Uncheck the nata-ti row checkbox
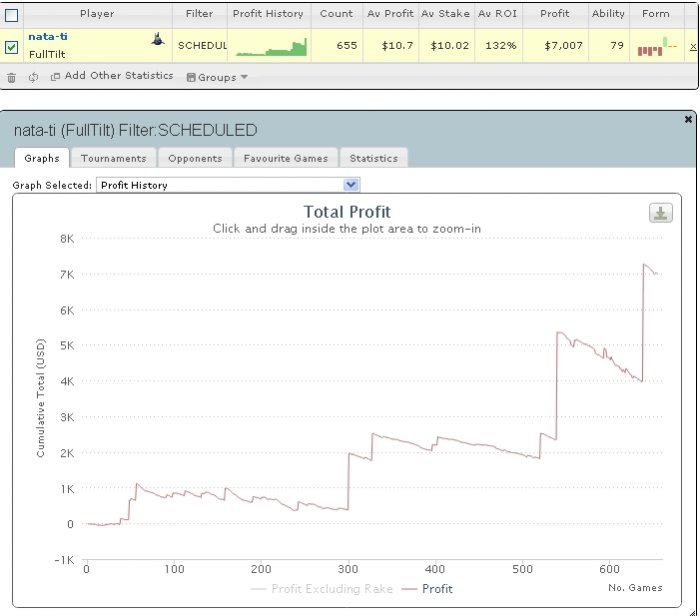 (12, 47)
